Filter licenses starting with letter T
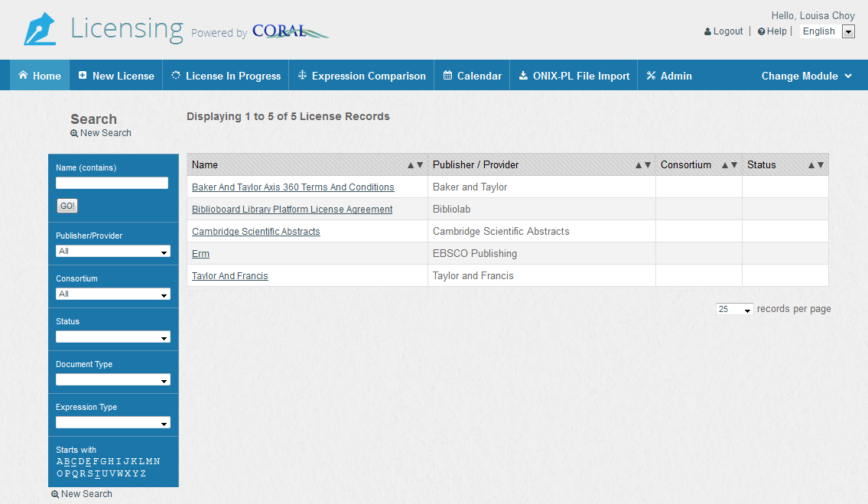Screen dimensions: 868x504 pyautogui.click(x=97, y=473)
